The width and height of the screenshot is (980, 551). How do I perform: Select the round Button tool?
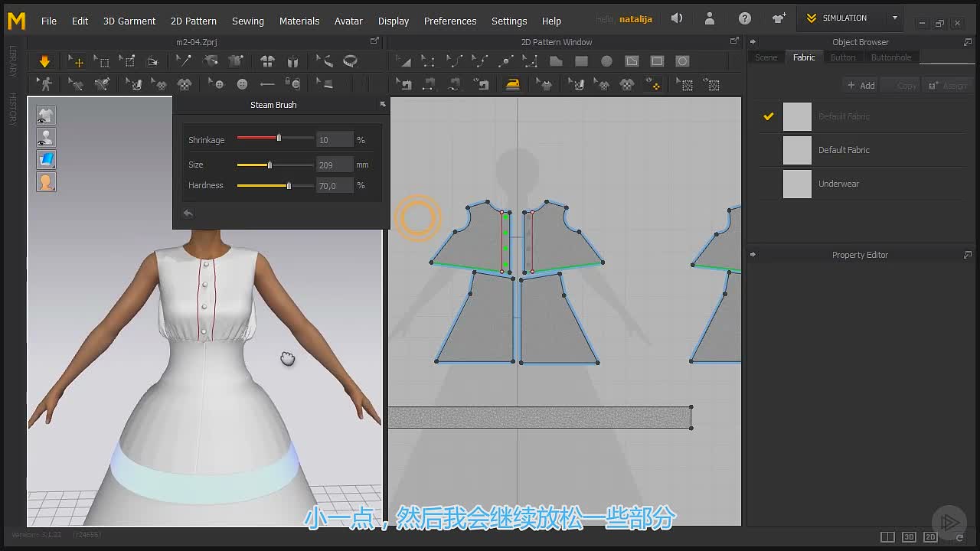[243, 84]
